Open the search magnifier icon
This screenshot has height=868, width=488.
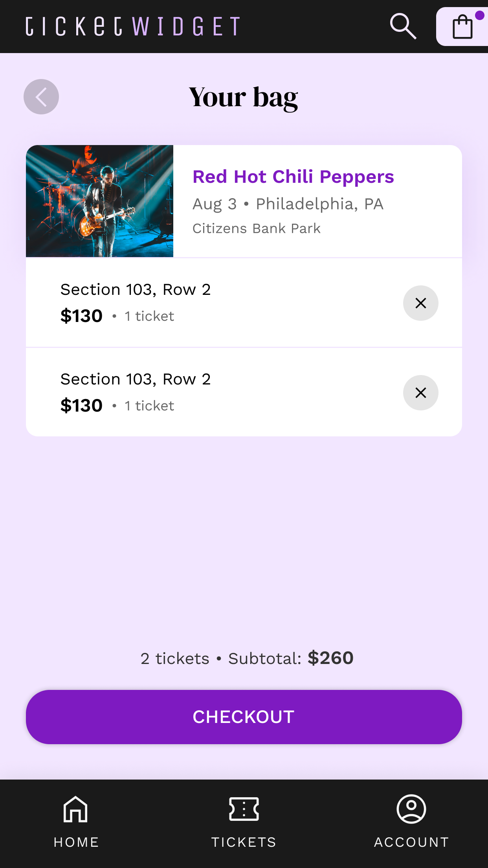(403, 26)
